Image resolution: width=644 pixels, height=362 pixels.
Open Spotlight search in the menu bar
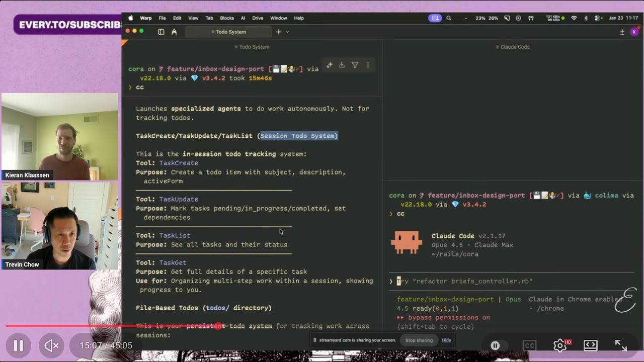449,18
